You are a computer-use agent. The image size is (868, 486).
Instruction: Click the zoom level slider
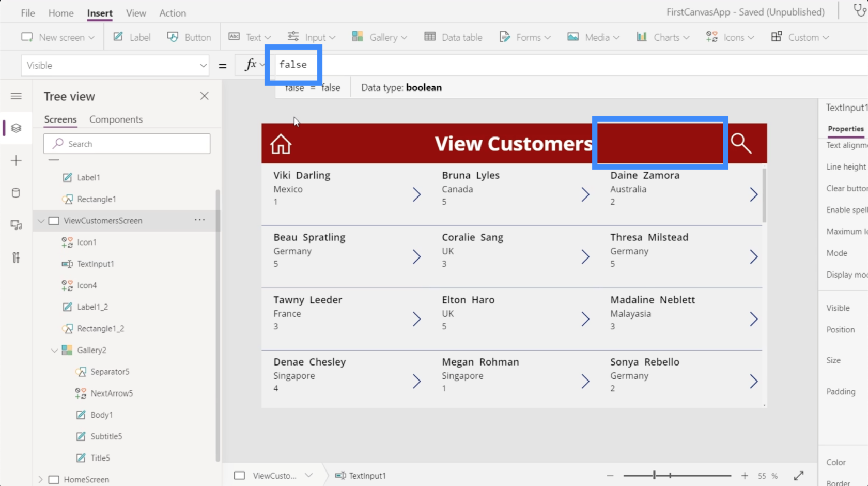tap(677, 476)
